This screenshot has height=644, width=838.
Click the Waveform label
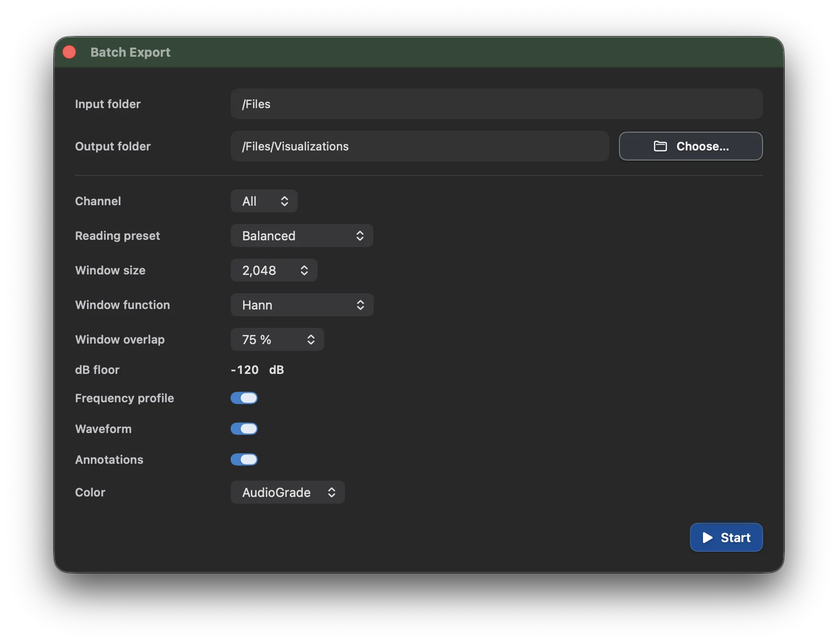tap(103, 429)
